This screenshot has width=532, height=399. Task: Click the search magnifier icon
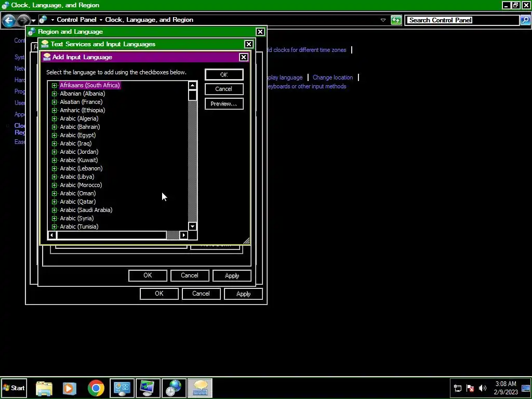pos(525,20)
